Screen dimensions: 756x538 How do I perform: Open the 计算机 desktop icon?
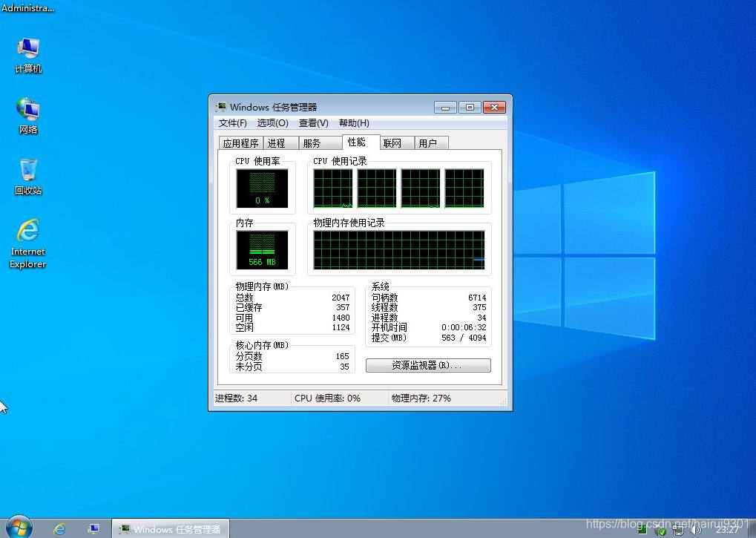coord(28,55)
